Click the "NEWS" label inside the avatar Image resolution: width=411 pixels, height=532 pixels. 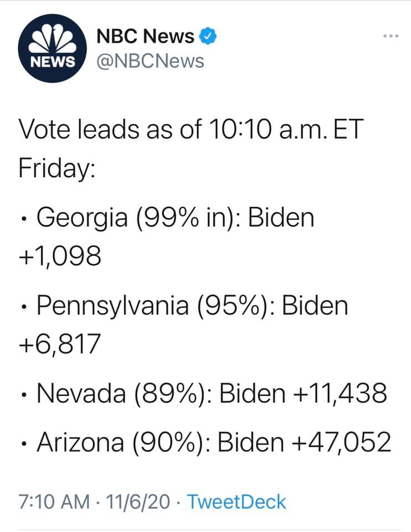pos(51,60)
